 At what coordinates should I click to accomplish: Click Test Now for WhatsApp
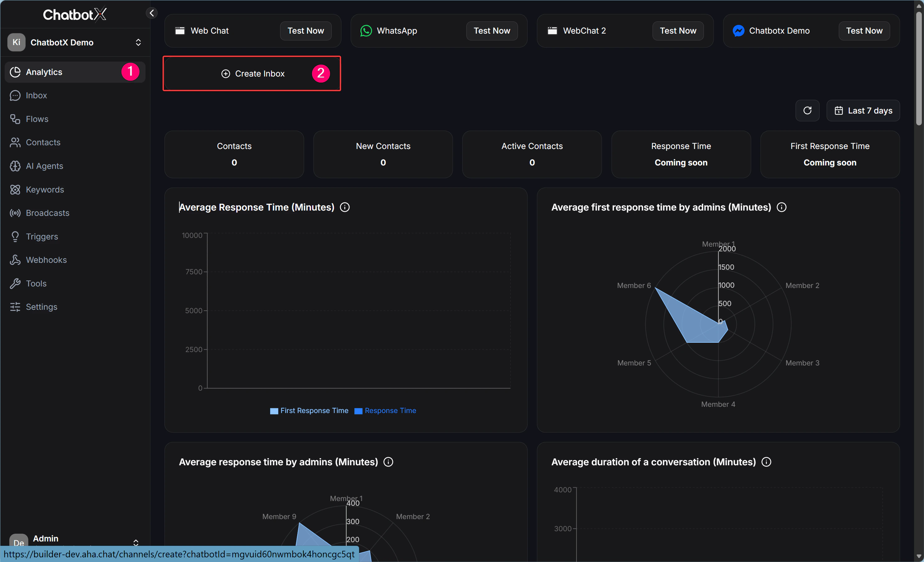tap(492, 31)
